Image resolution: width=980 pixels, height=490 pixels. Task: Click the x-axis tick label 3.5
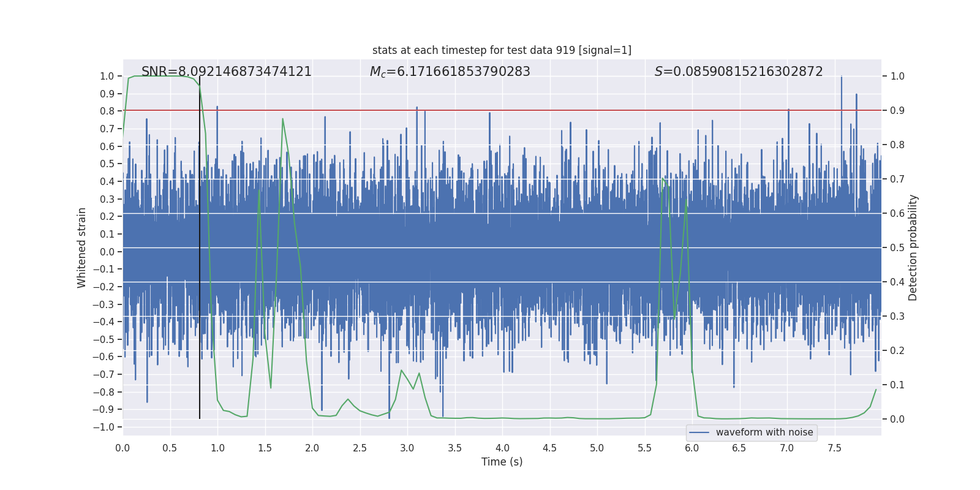[x=454, y=448]
